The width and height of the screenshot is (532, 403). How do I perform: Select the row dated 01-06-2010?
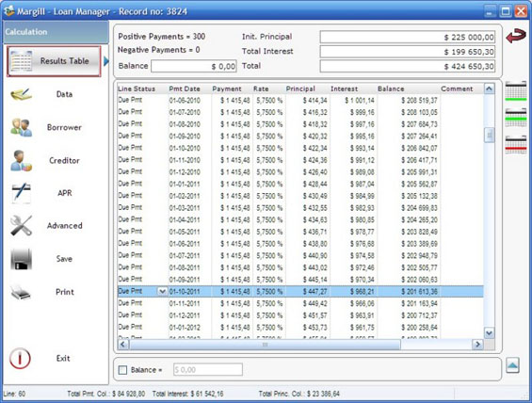coord(300,101)
